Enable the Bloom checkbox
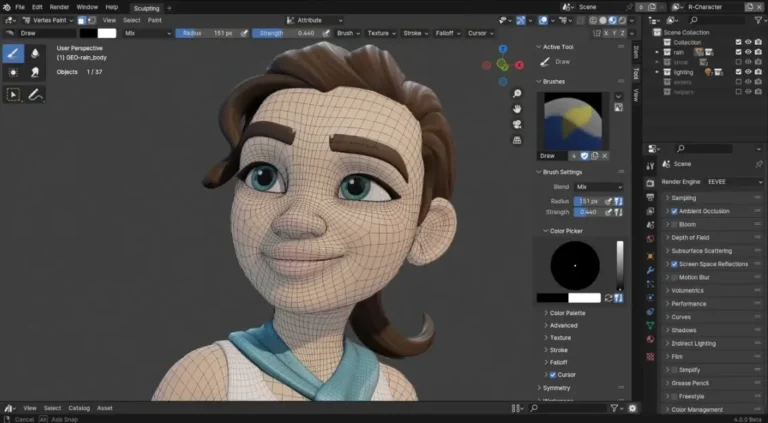Image resolution: width=768 pixels, height=423 pixels. click(674, 225)
